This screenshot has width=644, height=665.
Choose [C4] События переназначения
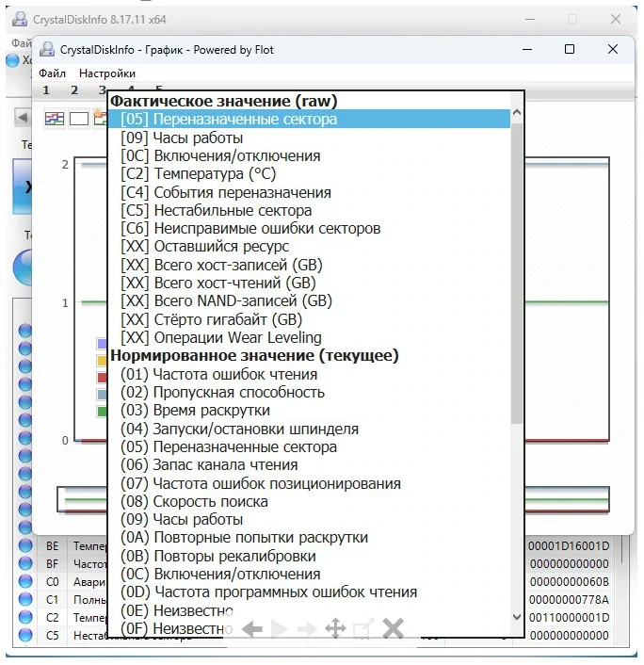pyautogui.click(x=309, y=192)
